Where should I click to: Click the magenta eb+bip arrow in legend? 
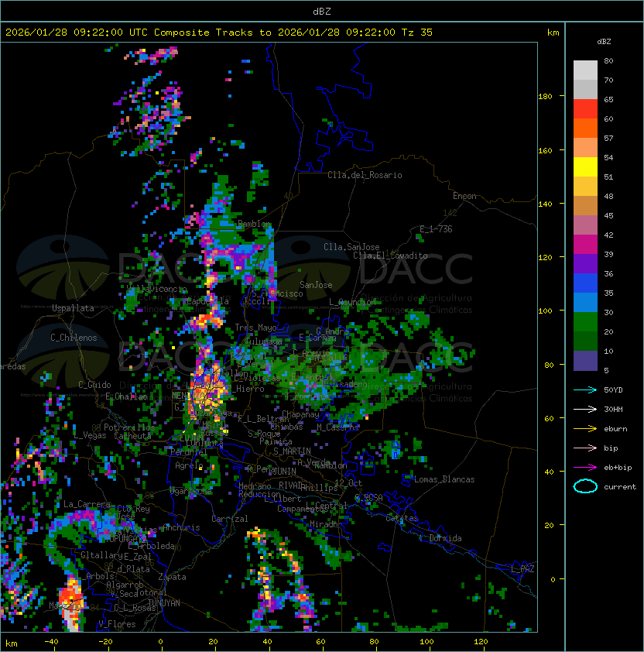(x=585, y=468)
